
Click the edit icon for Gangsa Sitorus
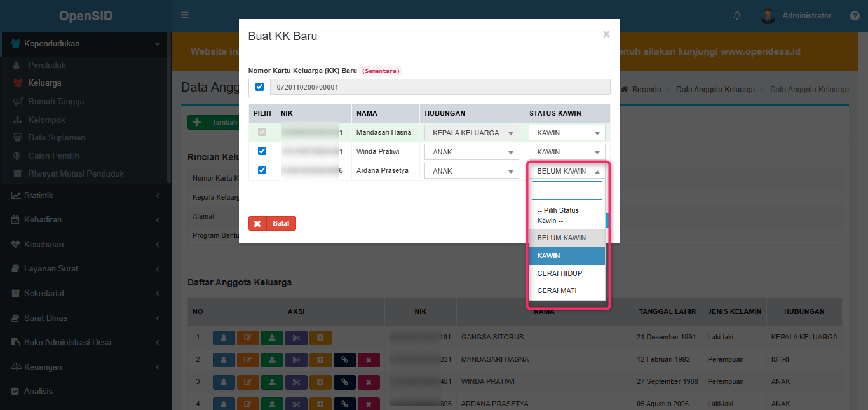click(248, 338)
